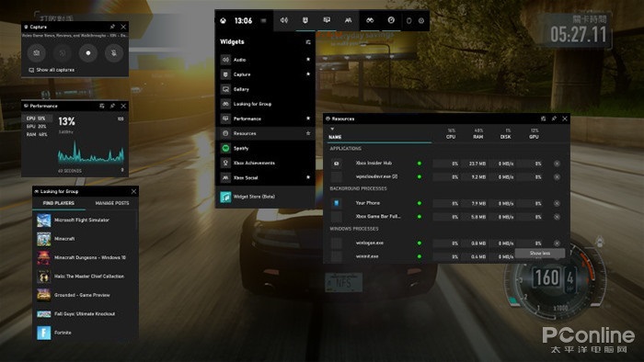The width and height of the screenshot is (644, 362).
Task: Open Performance widget options
Action: point(102,106)
